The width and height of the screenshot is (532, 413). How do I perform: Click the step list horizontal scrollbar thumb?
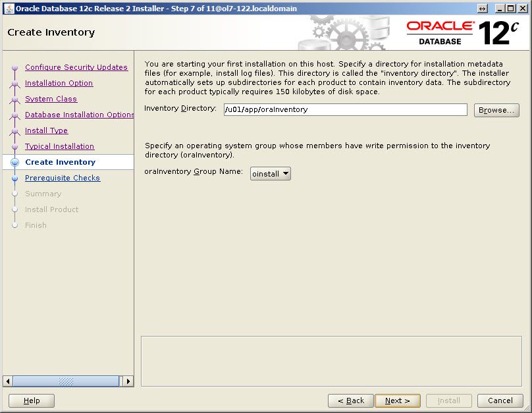coord(66,381)
